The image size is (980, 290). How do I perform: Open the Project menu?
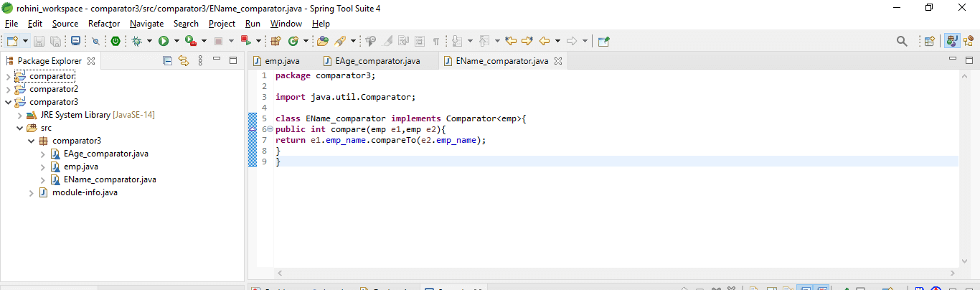[222, 24]
